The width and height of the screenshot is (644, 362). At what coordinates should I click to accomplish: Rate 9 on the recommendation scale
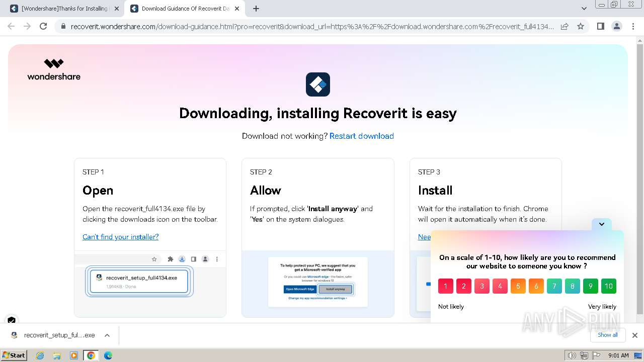click(x=591, y=286)
